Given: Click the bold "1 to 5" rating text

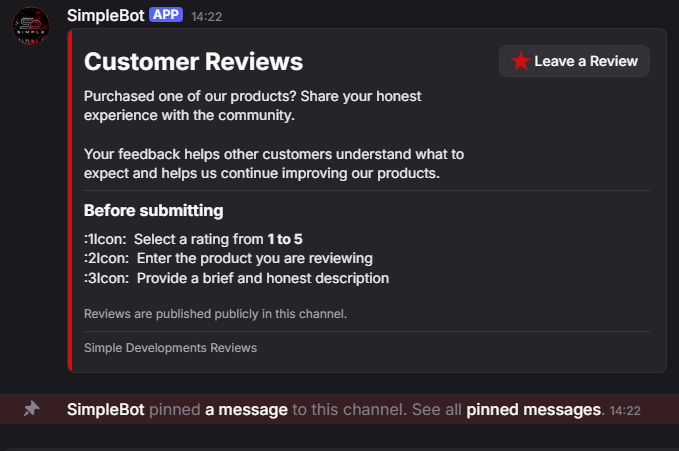Looking at the screenshot, I should 285,239.
